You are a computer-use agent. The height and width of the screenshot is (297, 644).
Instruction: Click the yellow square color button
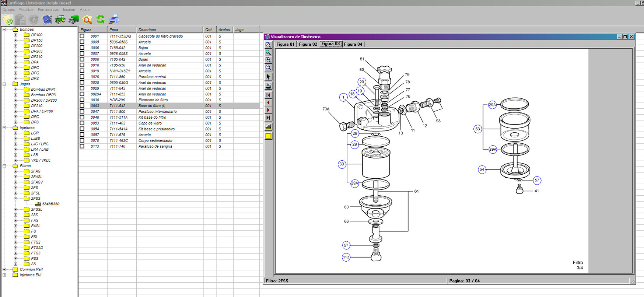(268, 136)
